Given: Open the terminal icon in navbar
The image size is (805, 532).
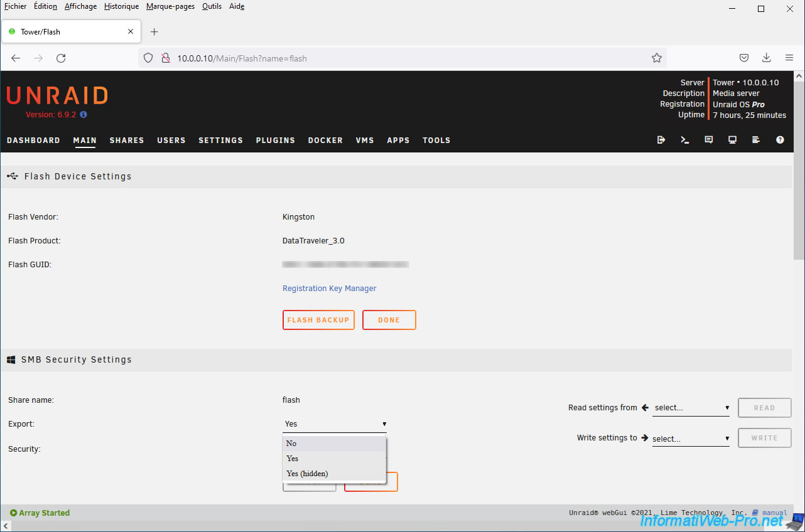Looking at the screenshot, I should [x=684, y=140].
